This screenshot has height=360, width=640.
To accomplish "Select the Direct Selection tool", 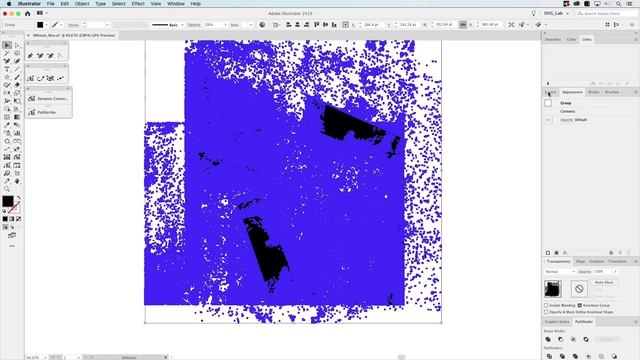I will click(17, 45).
